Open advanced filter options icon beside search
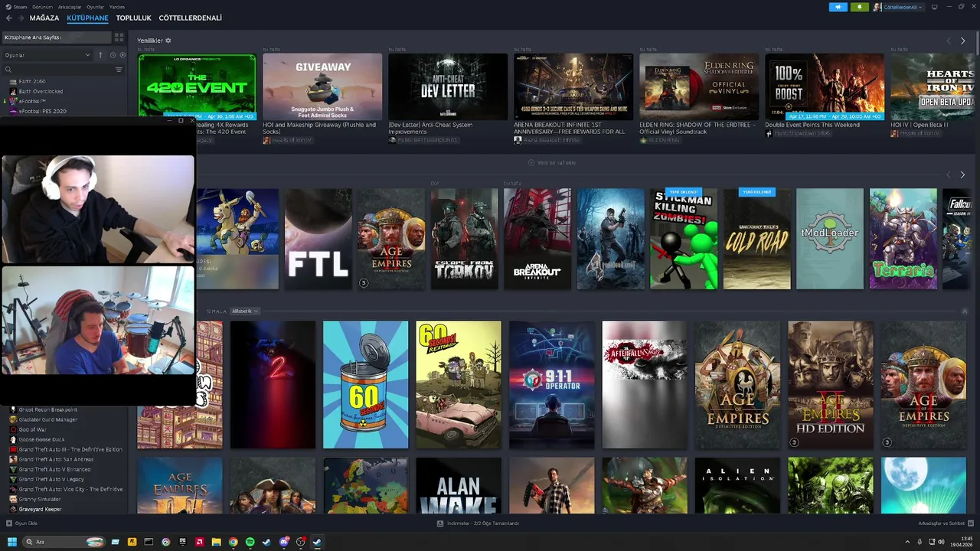This screenshot has width=980, height=551. [119, 70]
